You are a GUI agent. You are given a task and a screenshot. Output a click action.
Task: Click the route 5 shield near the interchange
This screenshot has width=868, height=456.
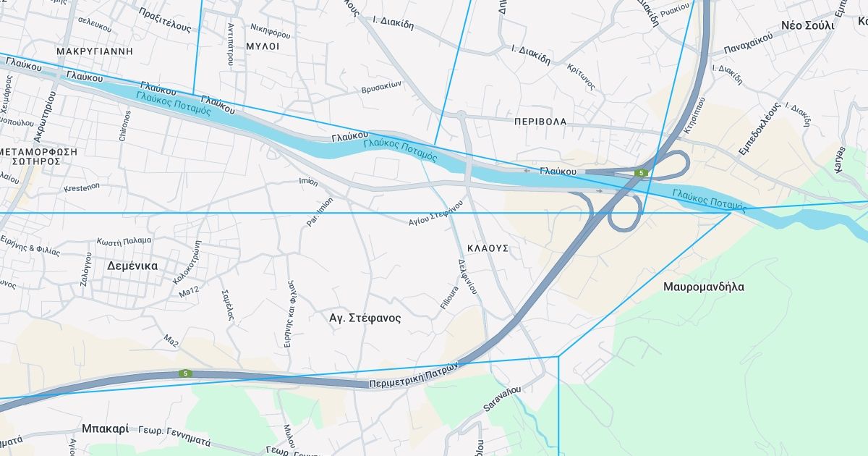click(x=641, y=173)
